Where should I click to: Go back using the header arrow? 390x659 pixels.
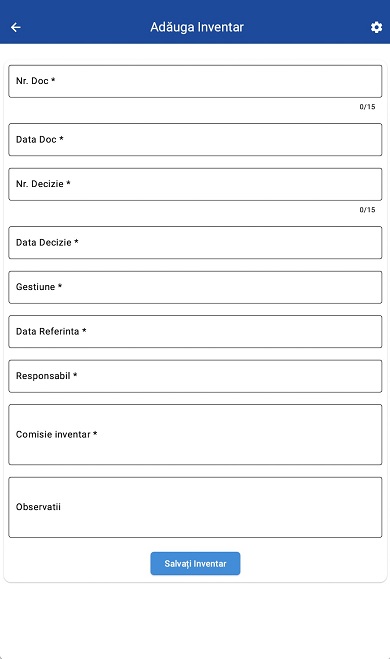16,27
